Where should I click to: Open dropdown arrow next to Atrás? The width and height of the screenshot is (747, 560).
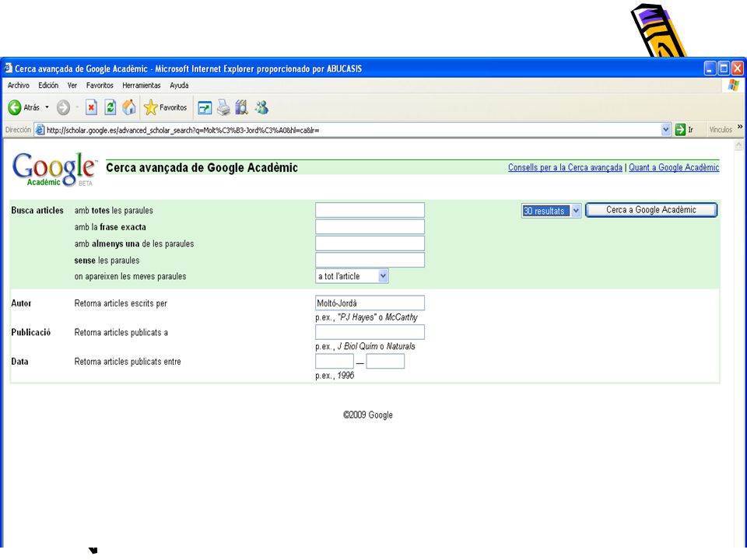pyautogui.click(x=47, y=107)
